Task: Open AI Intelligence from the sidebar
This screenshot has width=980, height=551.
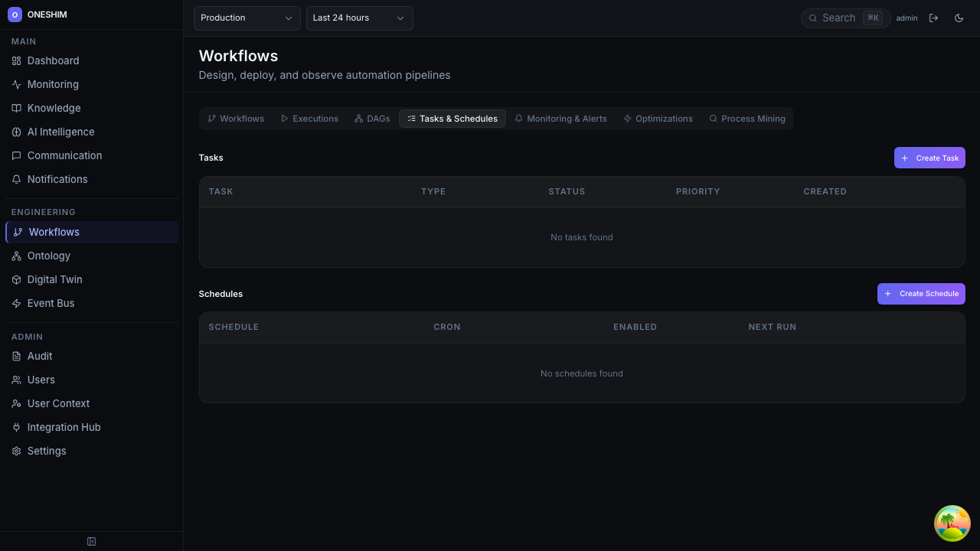Action: pos(60,132)
